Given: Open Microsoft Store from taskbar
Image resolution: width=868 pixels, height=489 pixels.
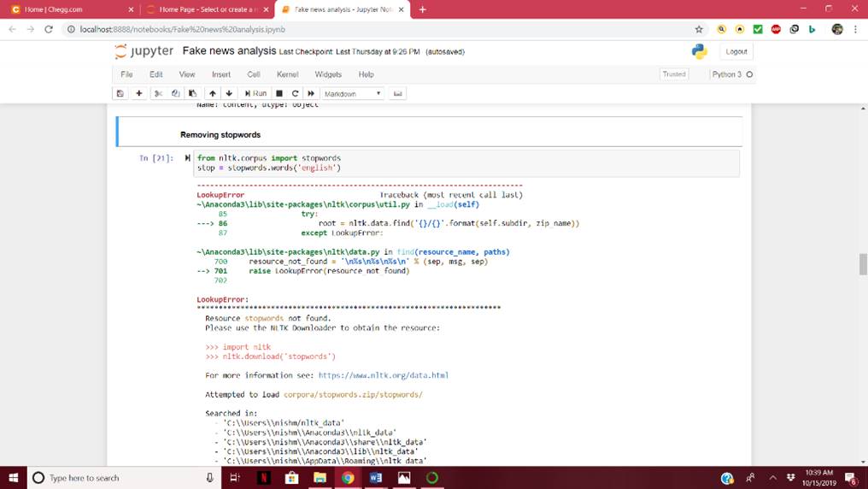Looking at the screenshot, I should (291, 477).
